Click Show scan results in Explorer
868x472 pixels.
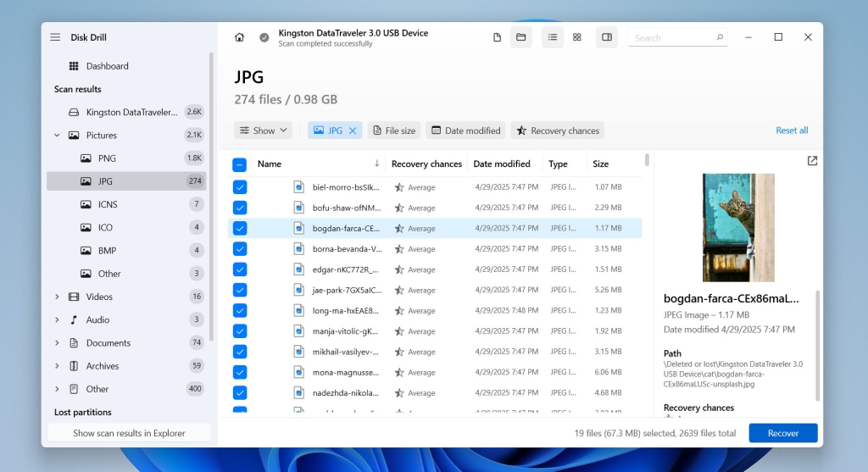(129, 433)
